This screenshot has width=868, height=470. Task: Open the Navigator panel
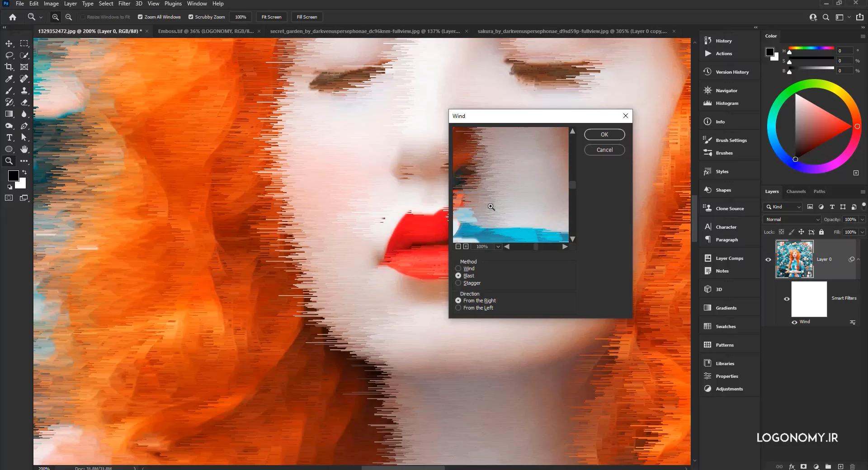(x=726, y=90)
